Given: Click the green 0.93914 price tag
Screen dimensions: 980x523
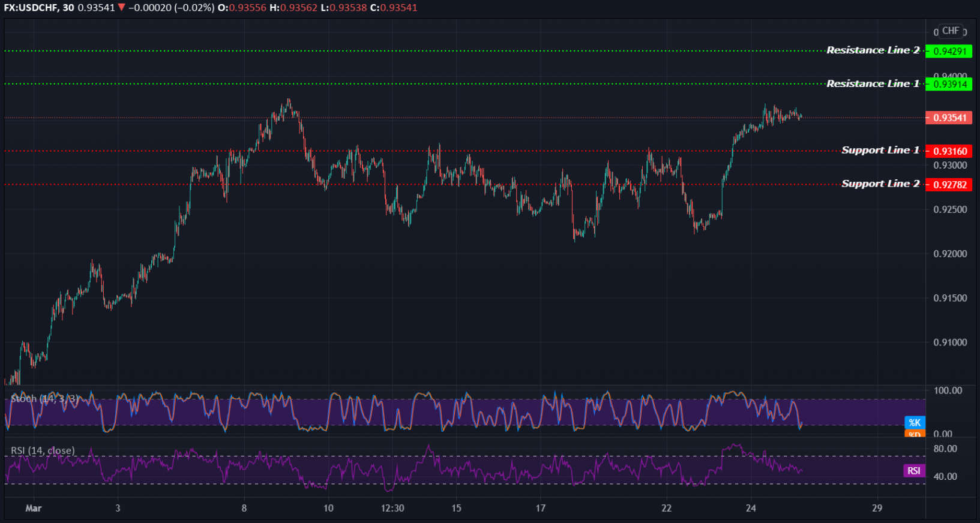Looking at the screenshot, I should click(x=949, y=85).
